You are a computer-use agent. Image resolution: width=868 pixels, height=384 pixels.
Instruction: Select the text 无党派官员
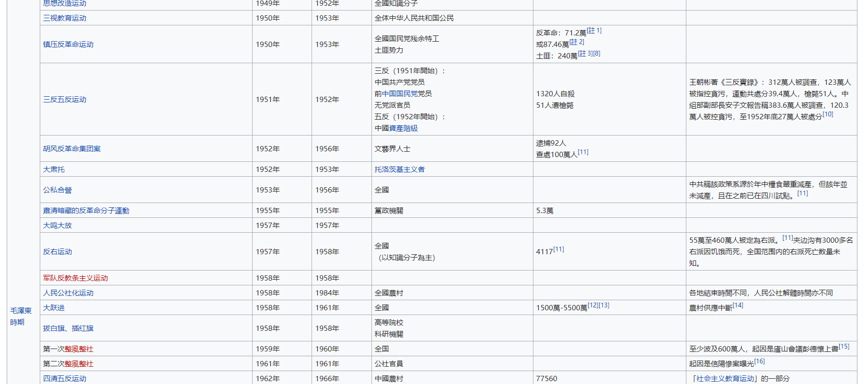(393, 105)
